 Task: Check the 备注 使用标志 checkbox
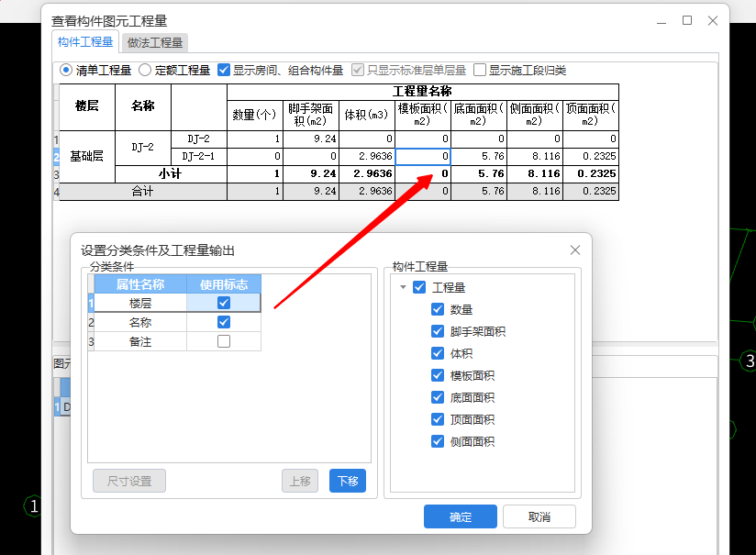pyautogui.click(x=224, y=341)
